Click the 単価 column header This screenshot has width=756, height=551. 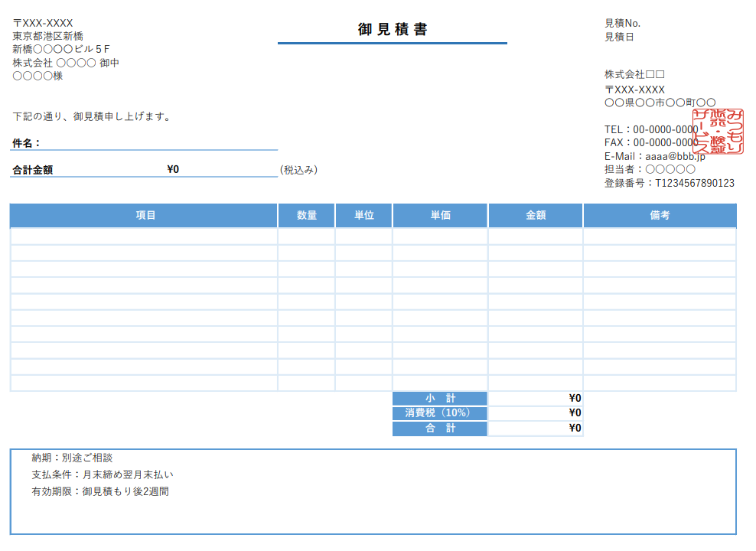440,216
